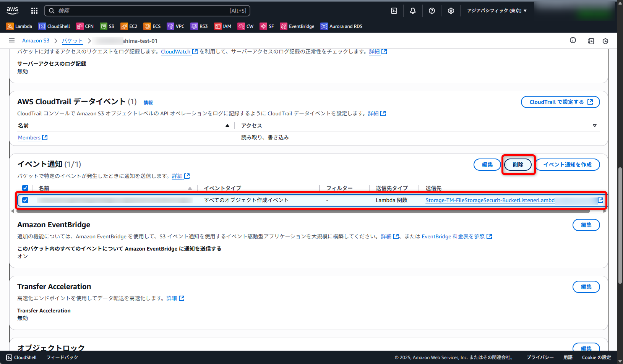
Task: Open the AWS home logo
Action: click(x=12, y=11)
